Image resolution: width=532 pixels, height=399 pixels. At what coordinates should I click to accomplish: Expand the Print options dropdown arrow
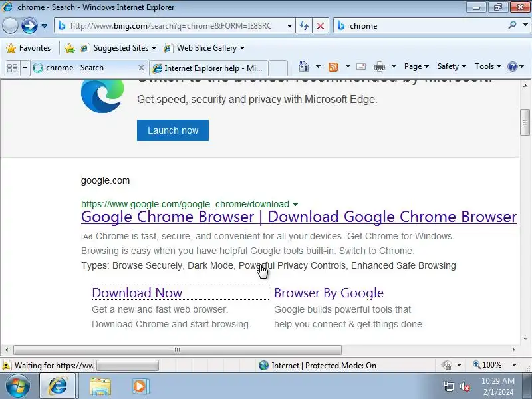pos(394,66)
